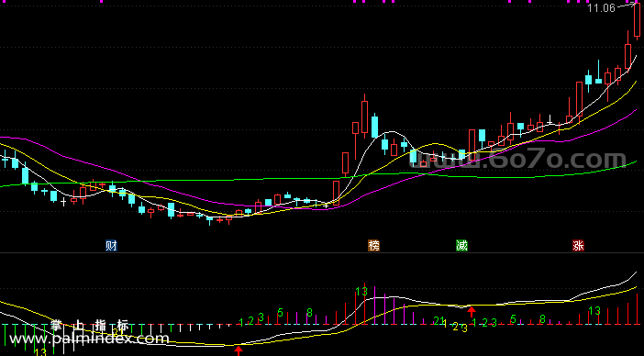Open the 榜 ranking list marker

click(373, 246)
